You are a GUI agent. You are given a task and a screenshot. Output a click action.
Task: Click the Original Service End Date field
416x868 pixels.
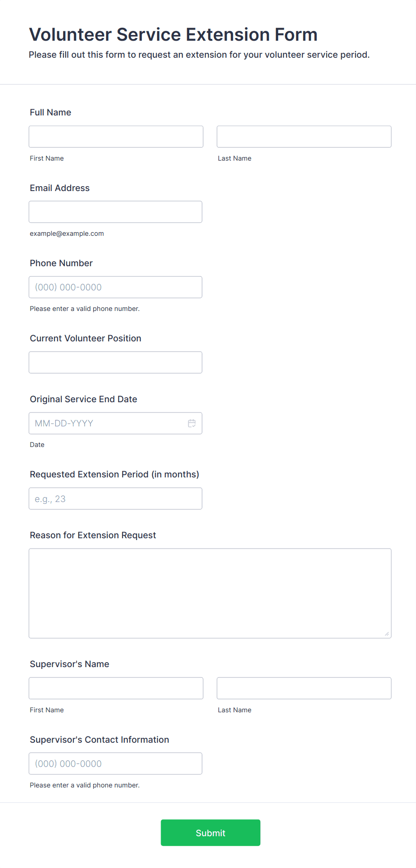pos(107,423)
